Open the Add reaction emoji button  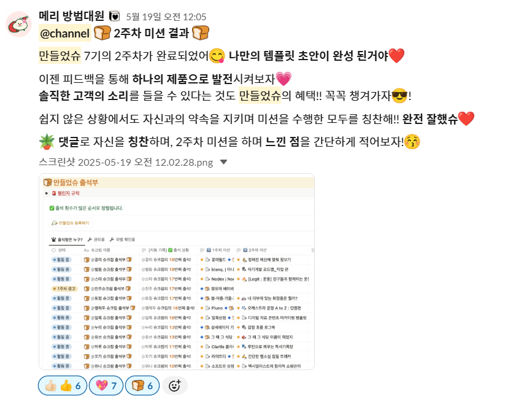coord(174,385)
